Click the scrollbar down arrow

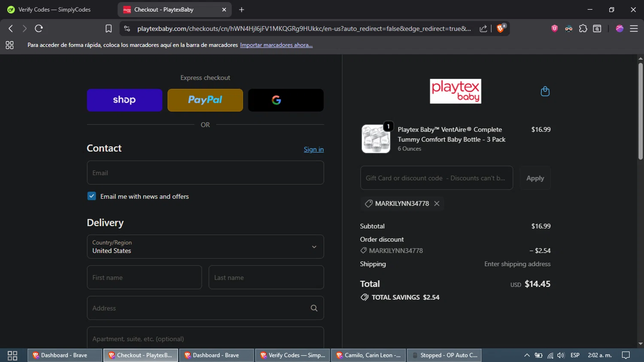coord(640,344)
